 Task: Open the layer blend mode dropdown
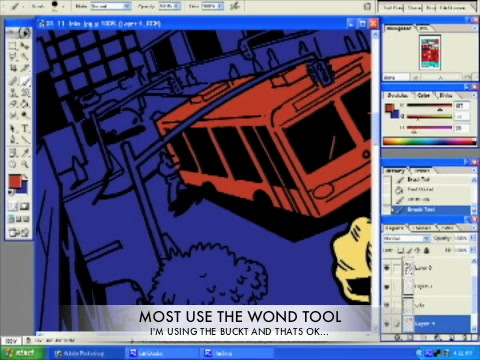click(x=406, y=238)
